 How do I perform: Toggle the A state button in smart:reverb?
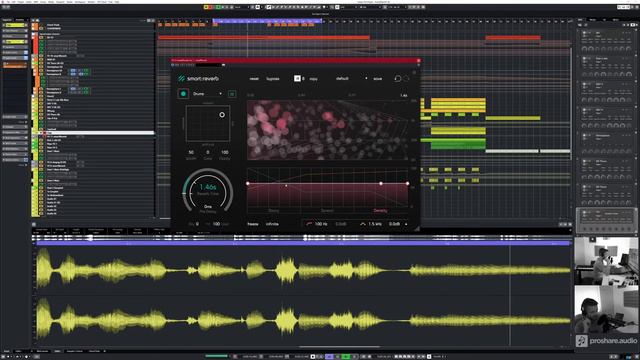[x=297, y=78]
